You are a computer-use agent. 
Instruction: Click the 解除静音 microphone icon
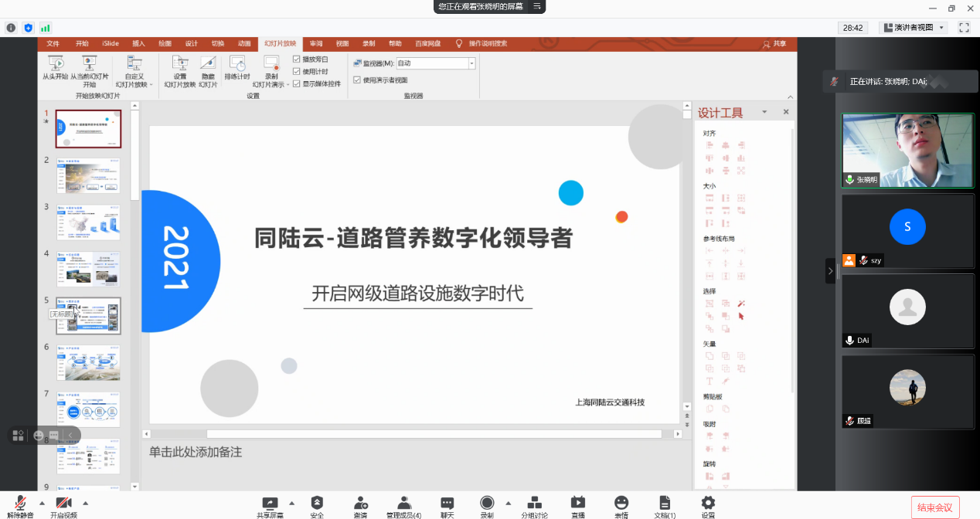tap(20, 503)
